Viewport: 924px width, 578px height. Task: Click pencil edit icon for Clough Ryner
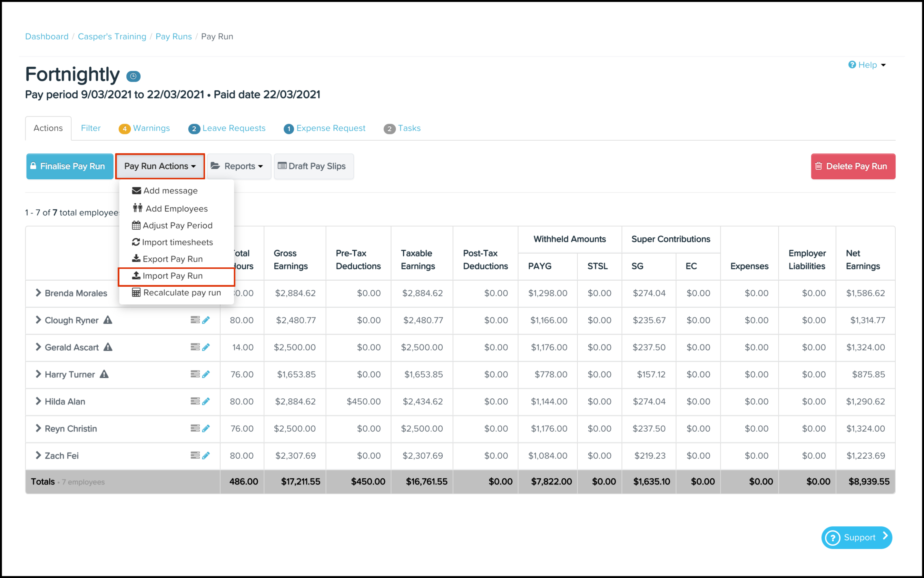206,320
